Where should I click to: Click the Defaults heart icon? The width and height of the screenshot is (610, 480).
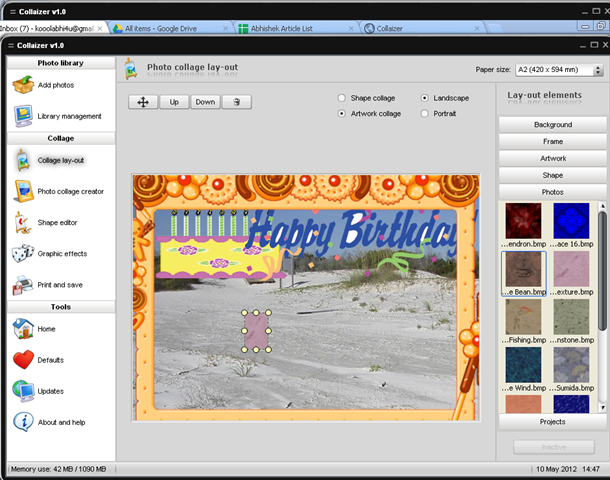pos(24,359)
